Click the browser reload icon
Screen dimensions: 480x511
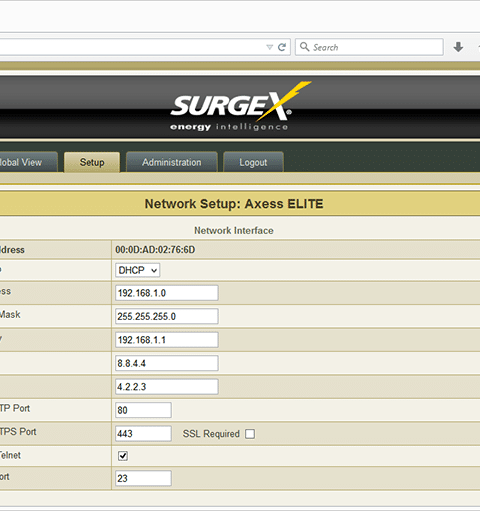pyautogui.click(x=282, y=47)
